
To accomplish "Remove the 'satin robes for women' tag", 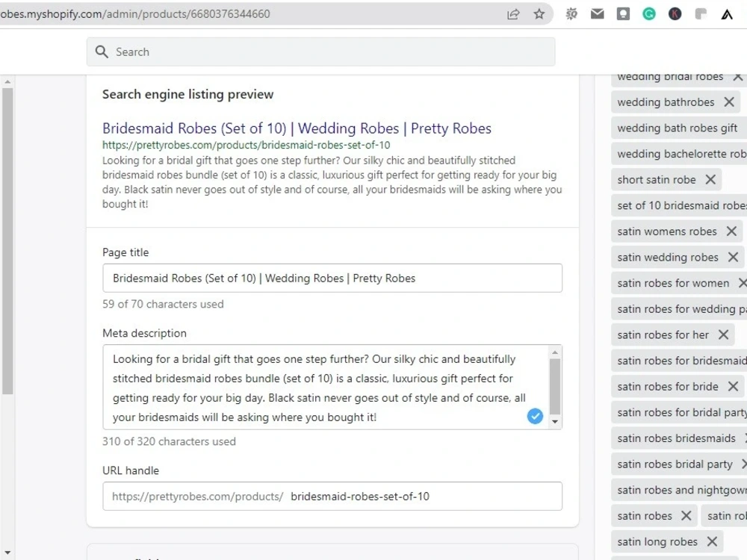I will point(743,283).
